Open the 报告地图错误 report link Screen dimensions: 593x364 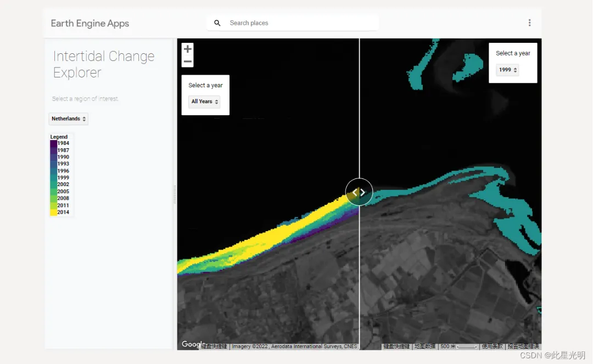(x=523, y=346)
